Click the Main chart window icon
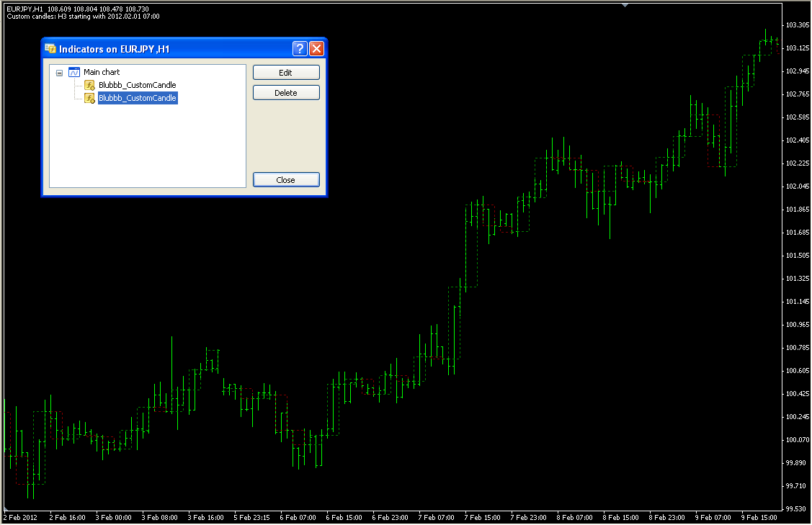The height and width of the screenshot is (525, 812). point(73,72)
